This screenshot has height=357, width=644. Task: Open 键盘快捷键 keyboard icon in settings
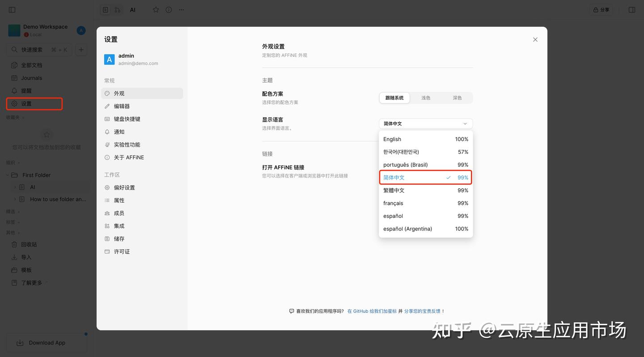tap(107, 119)
